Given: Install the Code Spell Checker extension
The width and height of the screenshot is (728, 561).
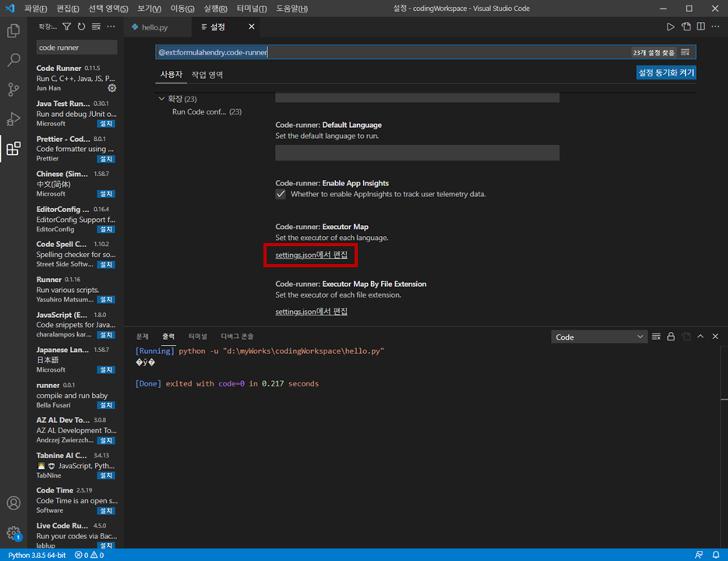Looking at the screenshot, I should (x=106, y=264).
